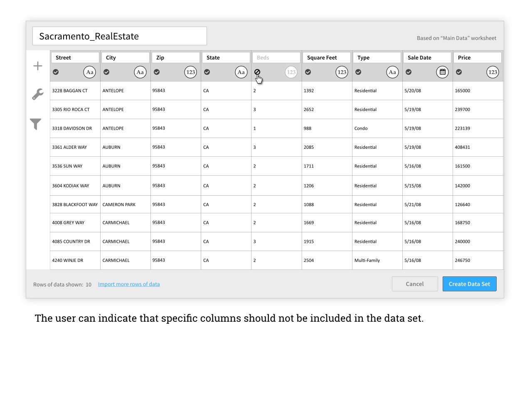This screenshot has height=399, width=532.
Task: Click Import more rows of data link
Action: coord(129,284)
